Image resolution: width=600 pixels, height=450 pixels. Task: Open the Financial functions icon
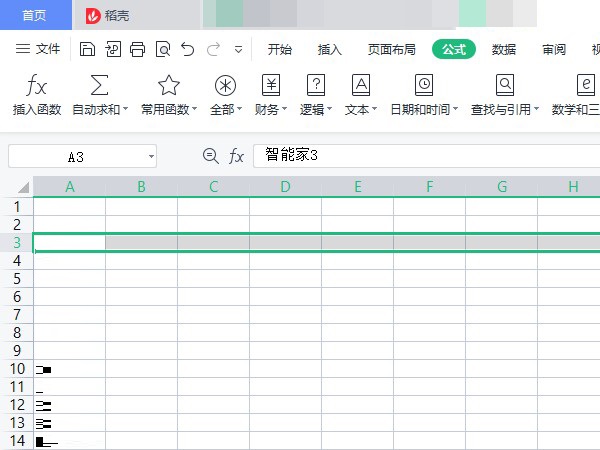271,85
